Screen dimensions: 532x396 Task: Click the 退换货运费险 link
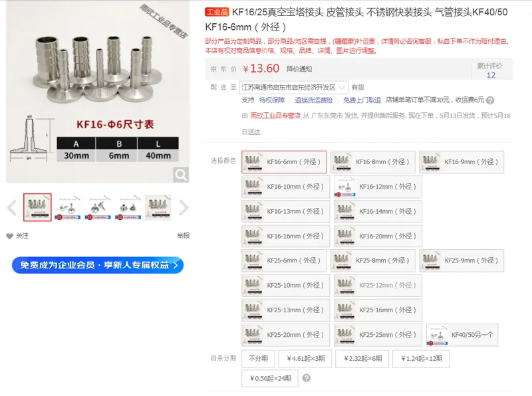(x=314, y=100)
